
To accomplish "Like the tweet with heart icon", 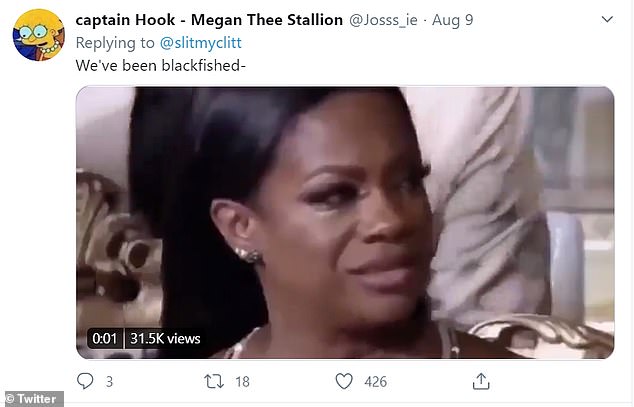I will pyautogui.click(x=344, y=381).
